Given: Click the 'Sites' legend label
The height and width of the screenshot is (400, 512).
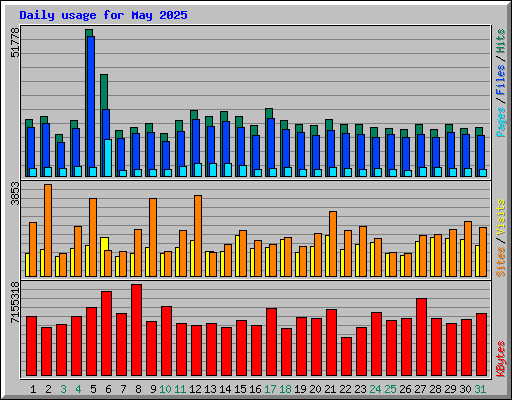Looking at the screenshot, I should click(x=501, y=262).
